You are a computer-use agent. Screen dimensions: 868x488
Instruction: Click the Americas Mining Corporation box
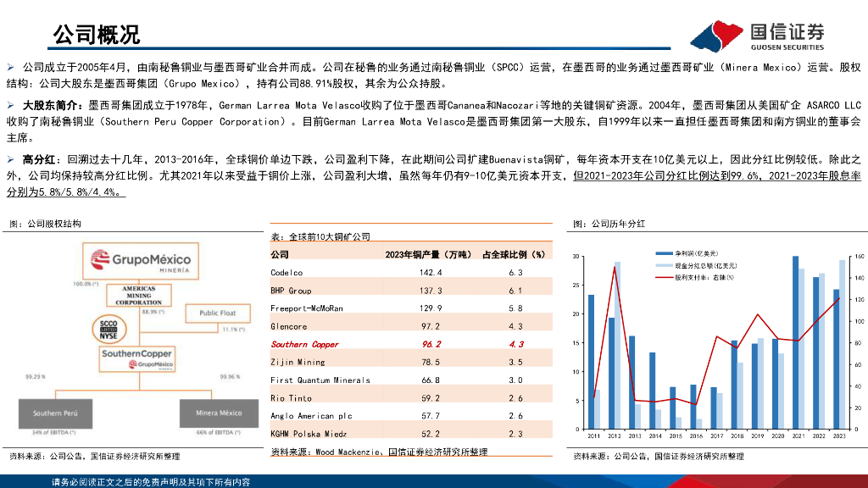coord(139,296)
